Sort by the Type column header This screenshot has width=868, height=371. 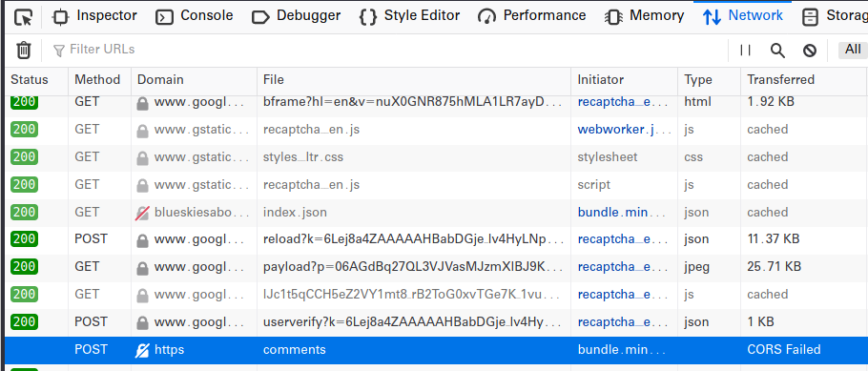[x=709, y=80]
